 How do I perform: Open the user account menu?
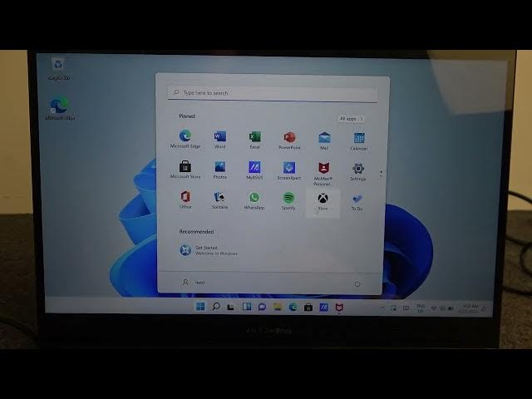[194, 283]
